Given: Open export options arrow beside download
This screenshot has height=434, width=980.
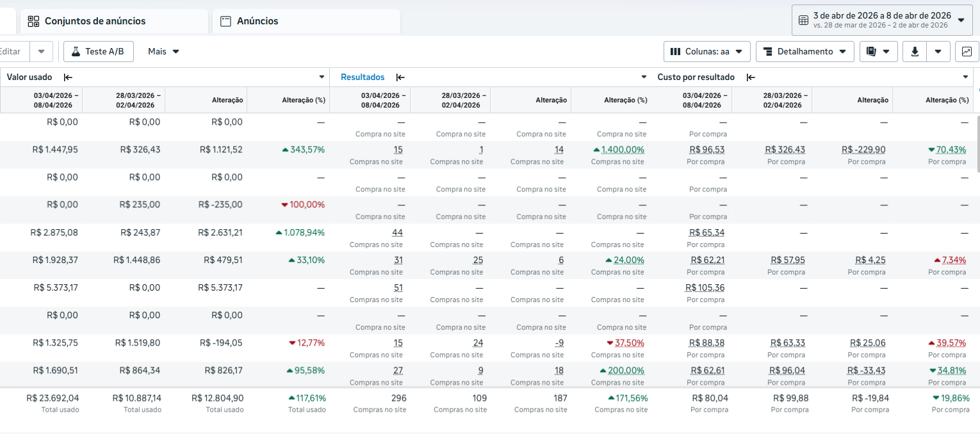Looking at the screenshot, I should click(x=938, y=52).
